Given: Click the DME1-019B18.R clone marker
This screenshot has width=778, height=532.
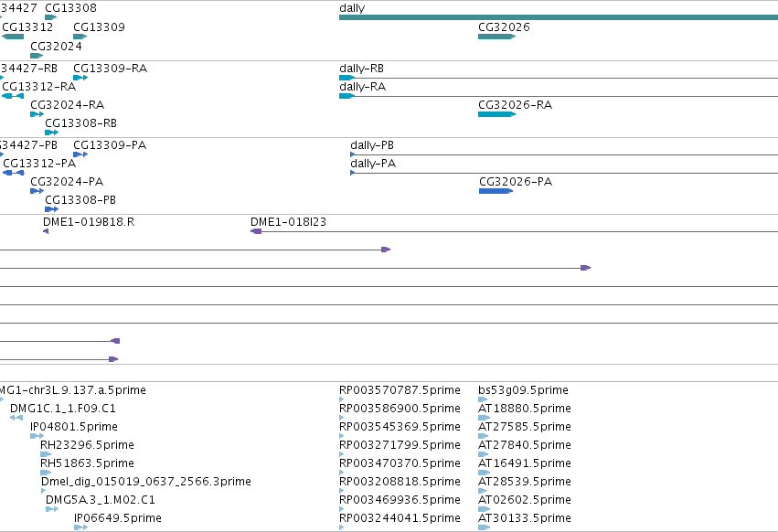Looking at the screenshot, I should click(46, 231).
